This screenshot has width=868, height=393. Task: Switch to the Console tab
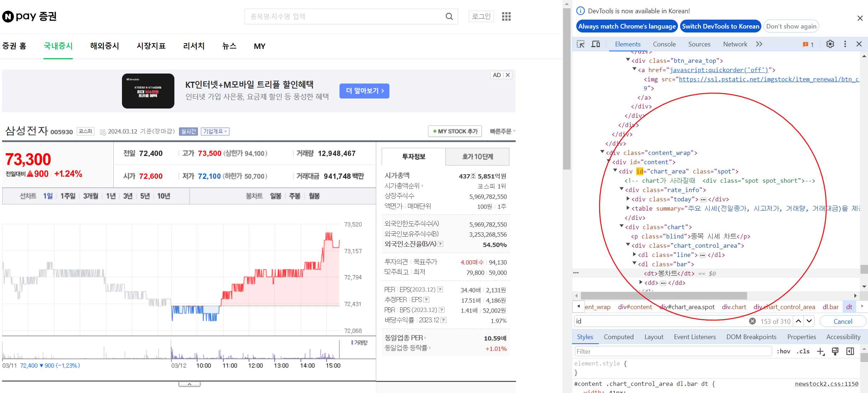[x=664, y=44]
